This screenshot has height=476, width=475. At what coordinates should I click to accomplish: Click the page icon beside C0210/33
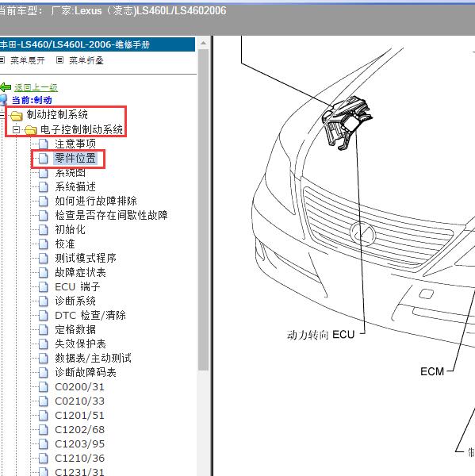tap(44, 401)
